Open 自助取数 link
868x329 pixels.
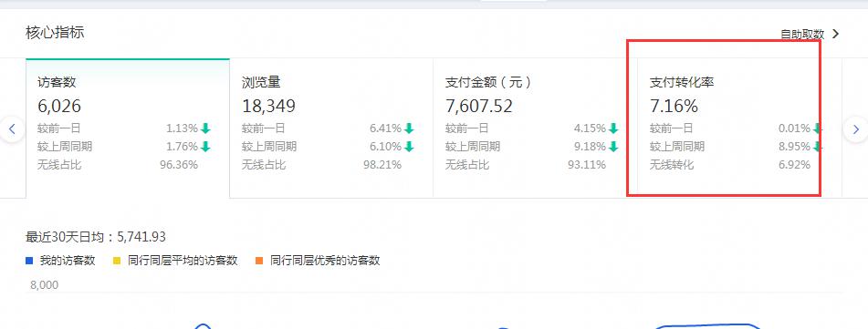[802, 35]
